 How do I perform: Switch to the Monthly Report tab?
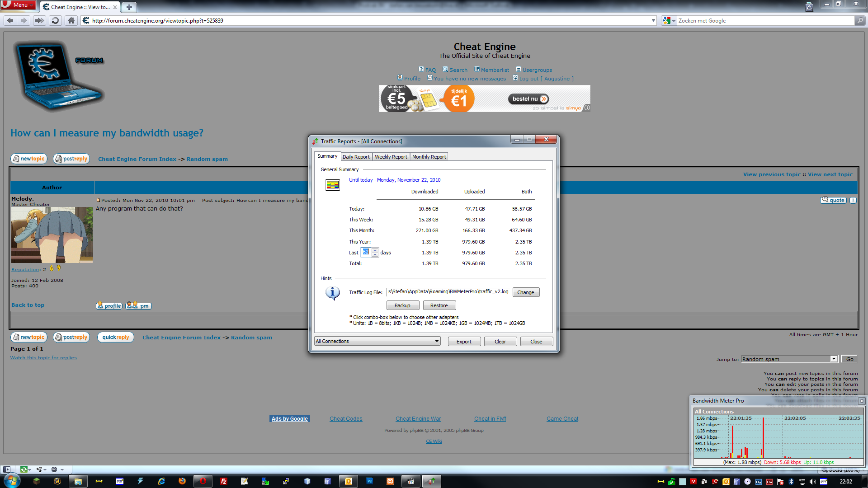[x=429, y=157]
